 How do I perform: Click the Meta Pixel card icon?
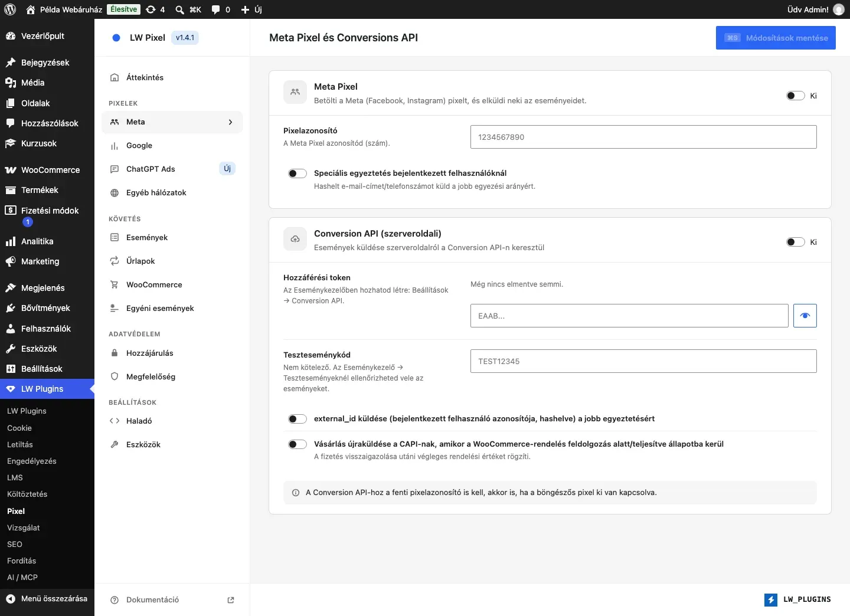pos(295,92)
